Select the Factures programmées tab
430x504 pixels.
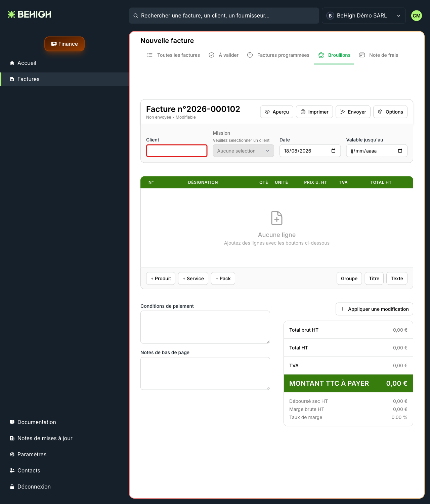pyautogui.click(x=278, y=55)
